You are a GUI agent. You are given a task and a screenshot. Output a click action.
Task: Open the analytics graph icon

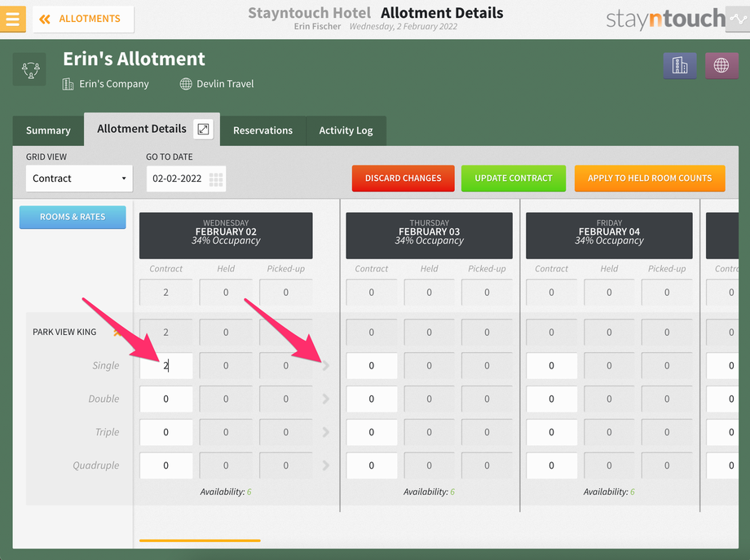pos(738,19)
